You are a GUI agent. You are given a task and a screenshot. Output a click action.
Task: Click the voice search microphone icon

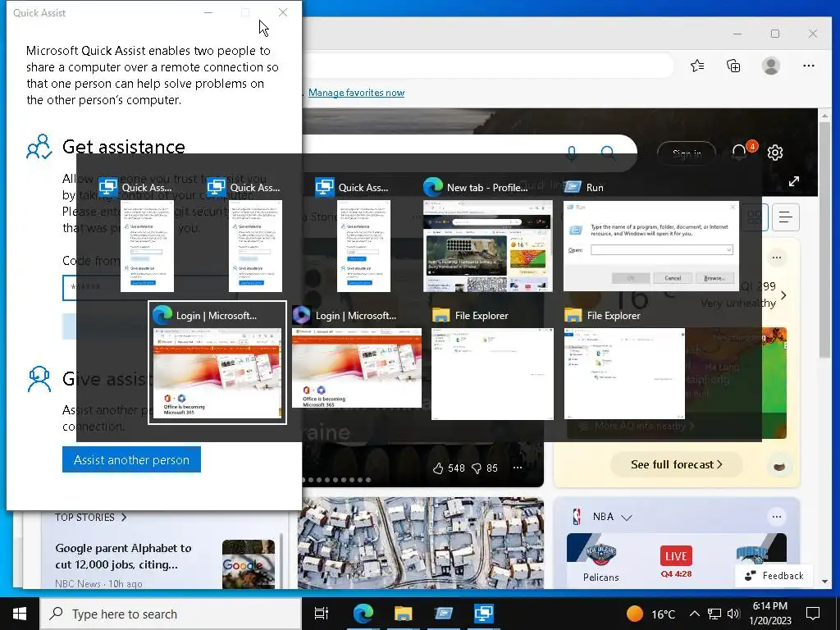click(x=572, y=153)
